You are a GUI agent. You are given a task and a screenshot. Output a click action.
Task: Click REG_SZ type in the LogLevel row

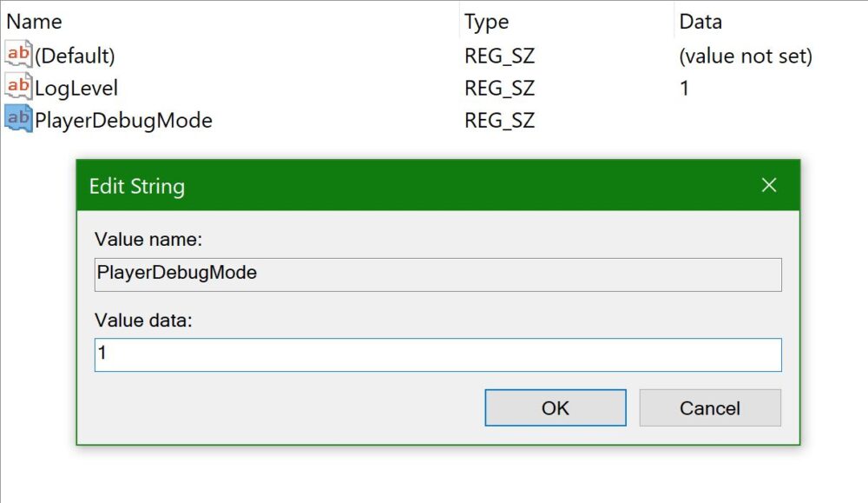tap(499, 88)
